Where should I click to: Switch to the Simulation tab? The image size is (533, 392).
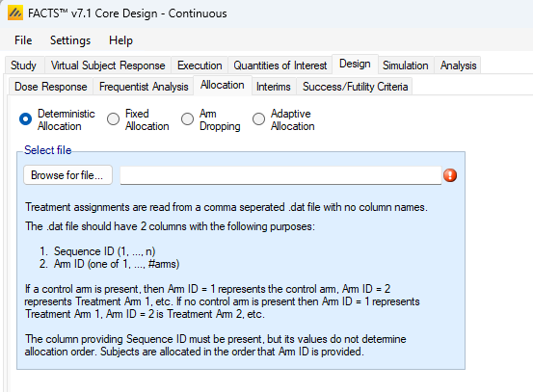(405, 65)
